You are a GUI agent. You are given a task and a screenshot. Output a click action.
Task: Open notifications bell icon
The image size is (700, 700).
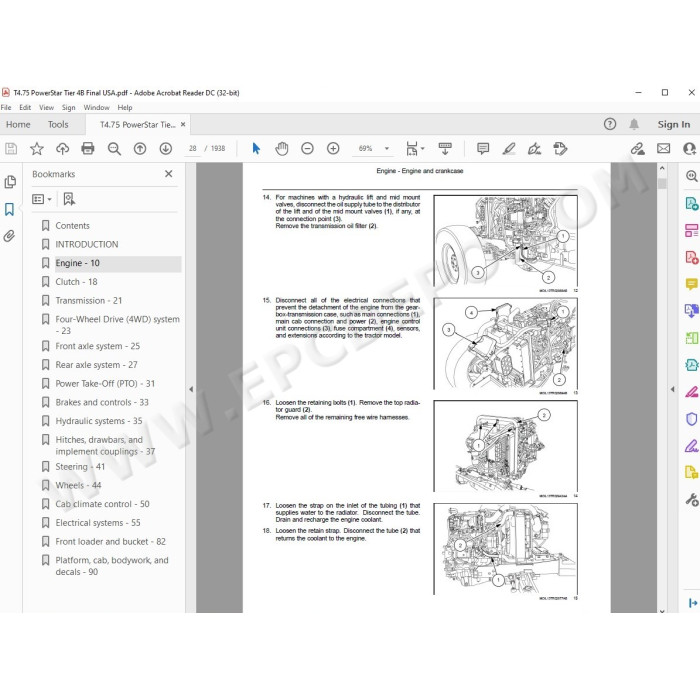pyautogui.click(x=634, y=124)
